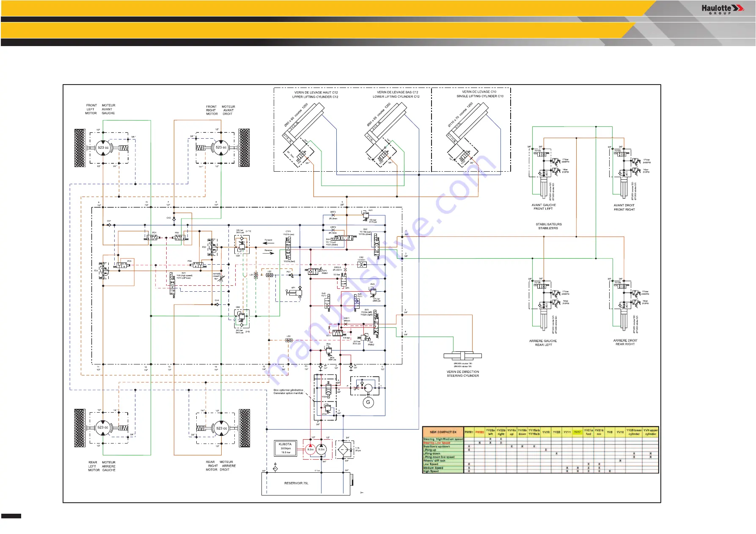Click the Reservoir 75L tank
756x534 pixels.
click(x=306, y=483)
